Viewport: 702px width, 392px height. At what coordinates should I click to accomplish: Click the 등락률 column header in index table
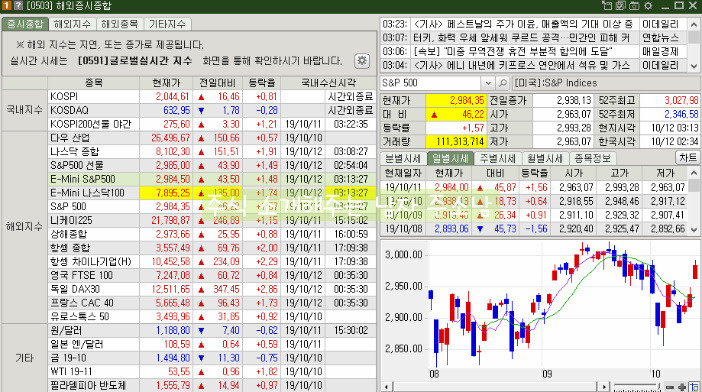point(261,83)
